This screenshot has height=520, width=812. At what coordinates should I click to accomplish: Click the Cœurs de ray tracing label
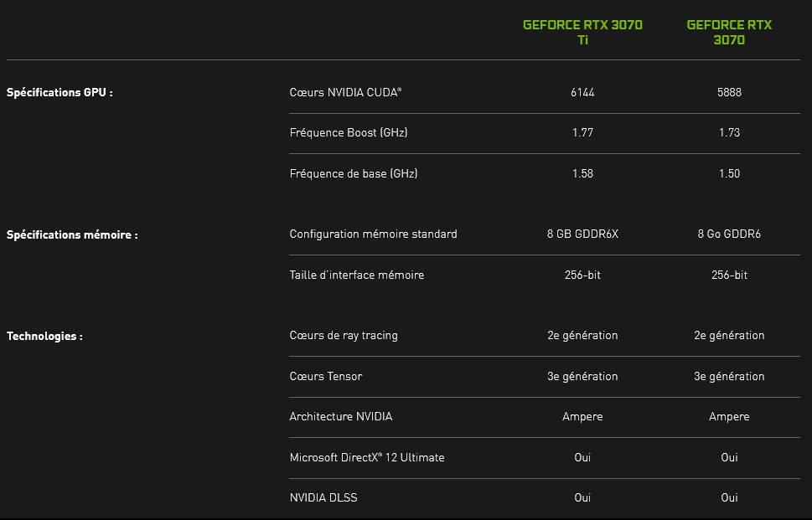click(x=344, y=336)
